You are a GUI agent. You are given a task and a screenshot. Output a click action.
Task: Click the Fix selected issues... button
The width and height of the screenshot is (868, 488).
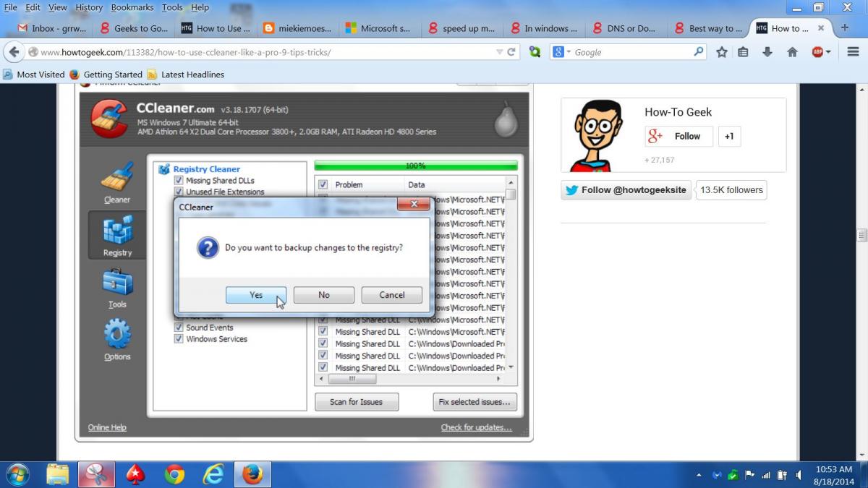[475, 402]
